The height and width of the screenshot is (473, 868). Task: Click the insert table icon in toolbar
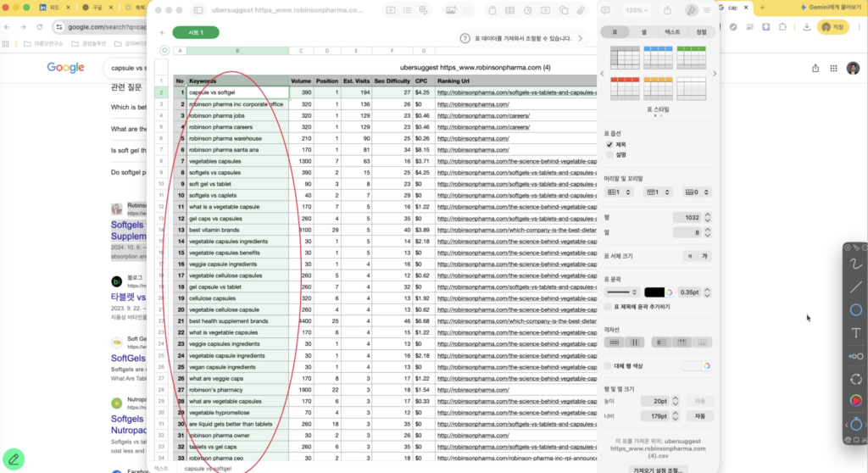pos(509,10)
